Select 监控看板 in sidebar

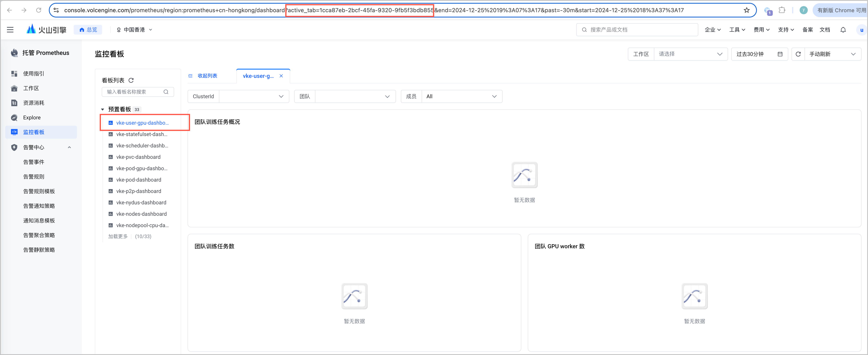(x=41, y=132)
